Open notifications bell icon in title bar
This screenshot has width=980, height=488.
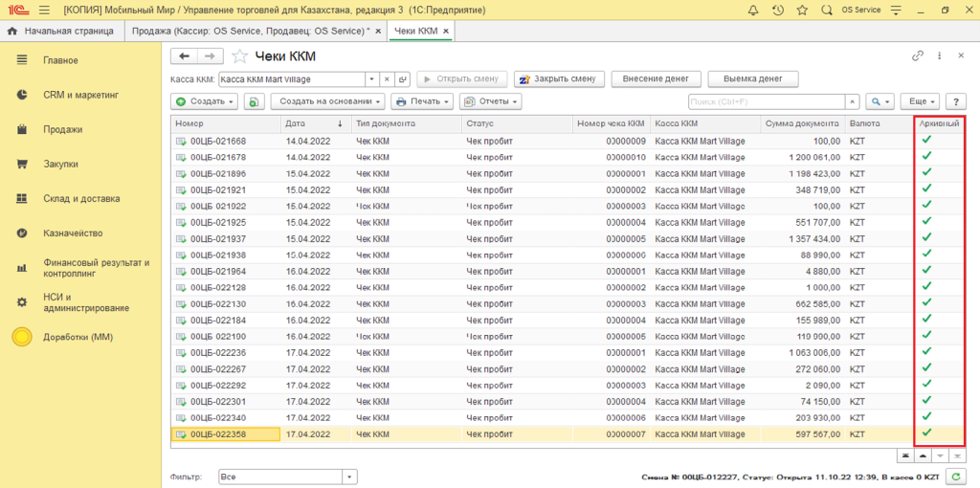(753, 10)
